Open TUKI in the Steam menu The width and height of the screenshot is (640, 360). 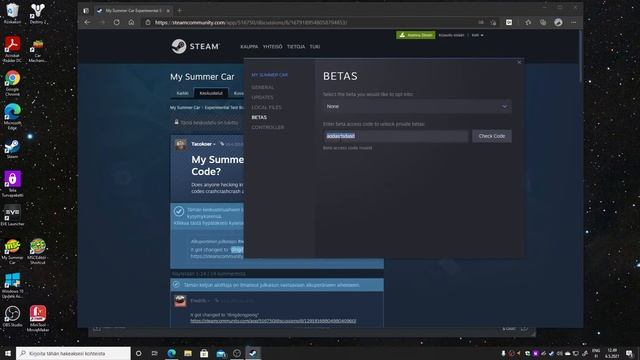315,47
